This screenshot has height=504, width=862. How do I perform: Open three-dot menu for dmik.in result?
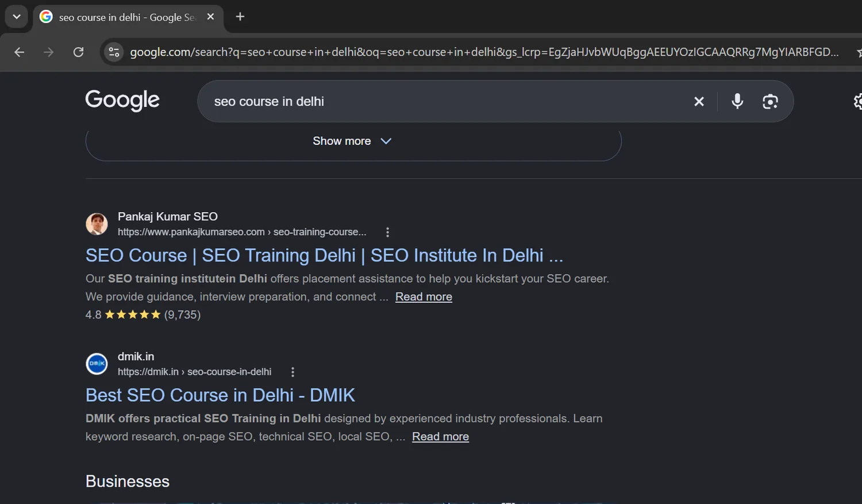[x=293, y=372]
